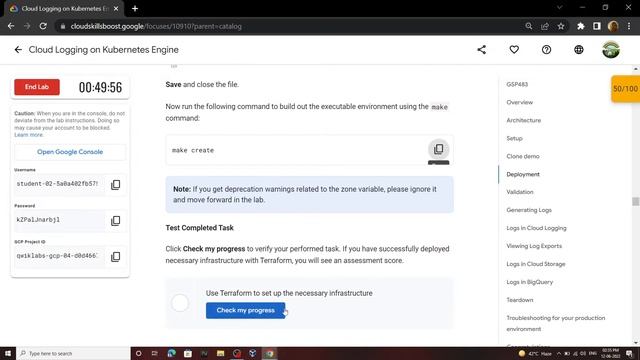Open the Chrome extensions puzzle icon
Viewport: 640px width, 360px height.
point(580,26)
